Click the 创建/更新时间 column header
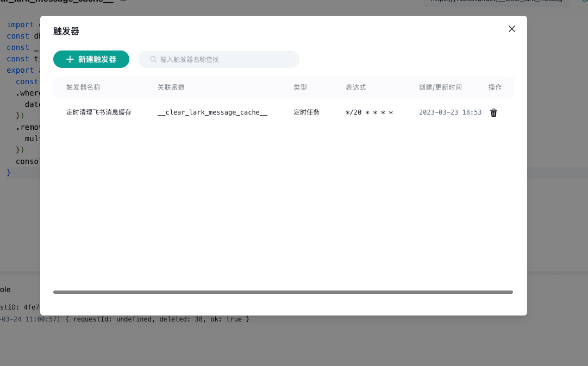588x366 pixels. (440, 87)
